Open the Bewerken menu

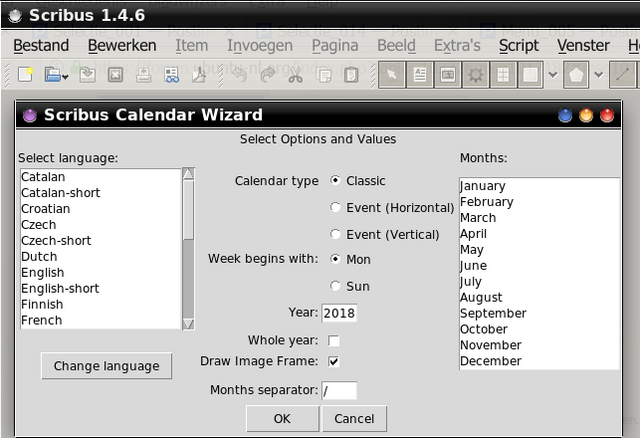122,46
